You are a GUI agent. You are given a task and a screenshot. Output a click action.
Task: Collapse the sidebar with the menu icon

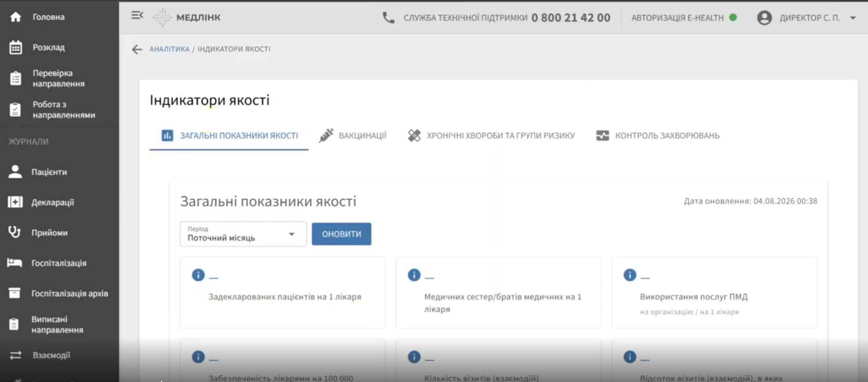click(137, 16)
